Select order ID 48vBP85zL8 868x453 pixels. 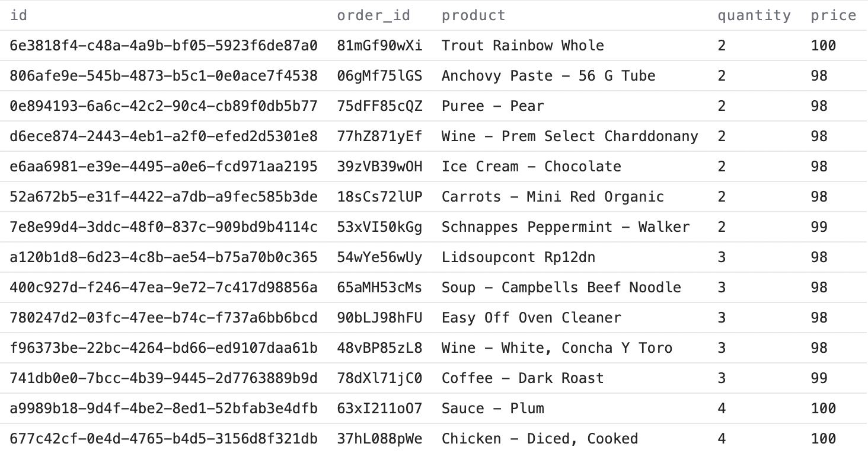tap(379, 348)
